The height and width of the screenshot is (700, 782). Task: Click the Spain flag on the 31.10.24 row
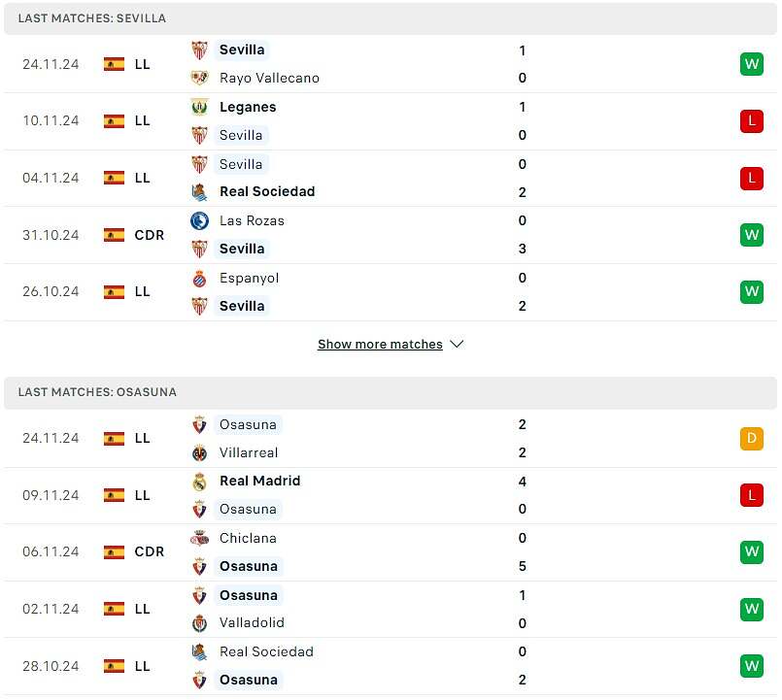click(x=114, y=235)
